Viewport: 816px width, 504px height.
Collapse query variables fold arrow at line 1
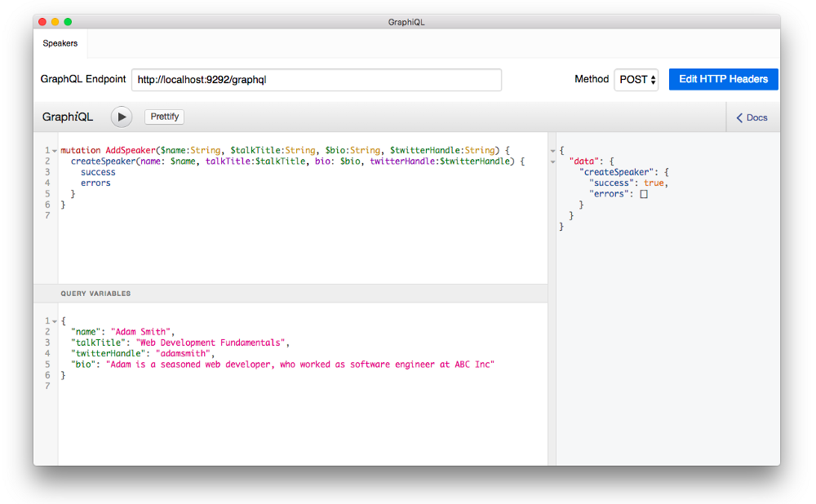point(55,321)
